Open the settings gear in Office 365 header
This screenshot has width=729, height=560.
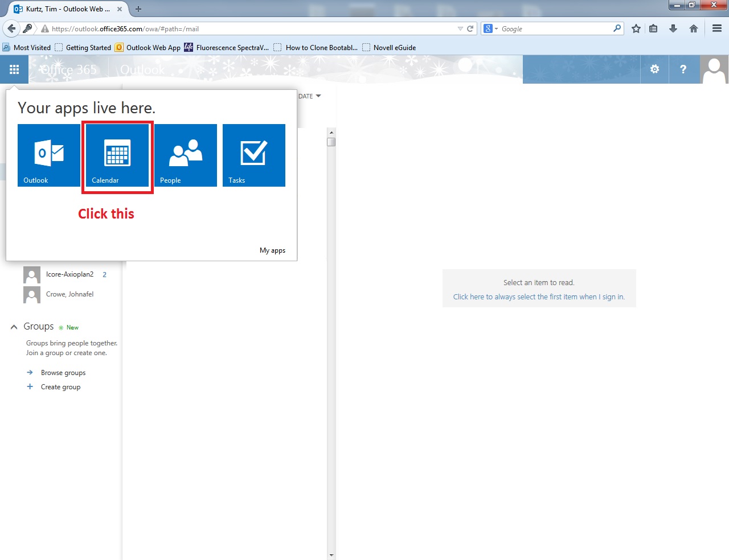(655, 69)
